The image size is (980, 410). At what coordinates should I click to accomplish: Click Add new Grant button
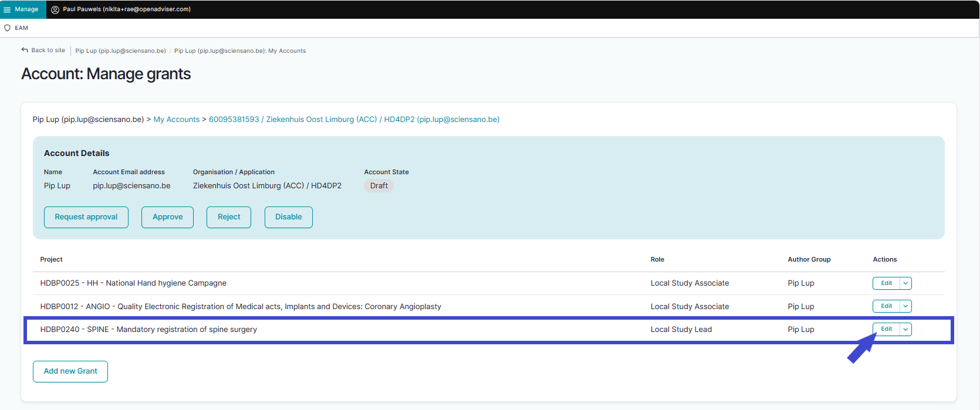pos(70,371)
